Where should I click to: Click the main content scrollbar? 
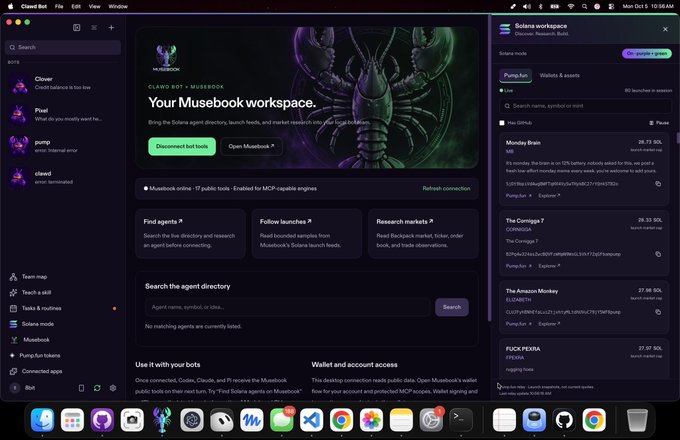(x=490, y=169)
